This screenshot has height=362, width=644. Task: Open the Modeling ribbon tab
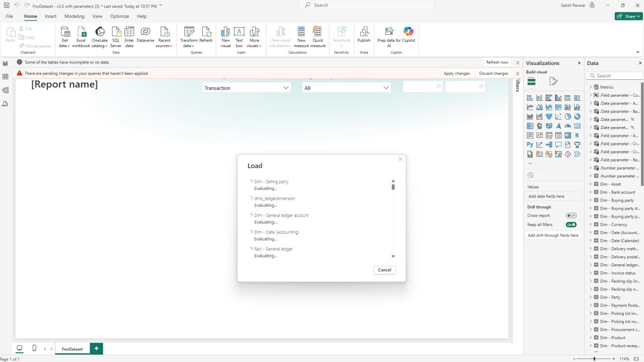pyautogui.click(x=74, y=16)
